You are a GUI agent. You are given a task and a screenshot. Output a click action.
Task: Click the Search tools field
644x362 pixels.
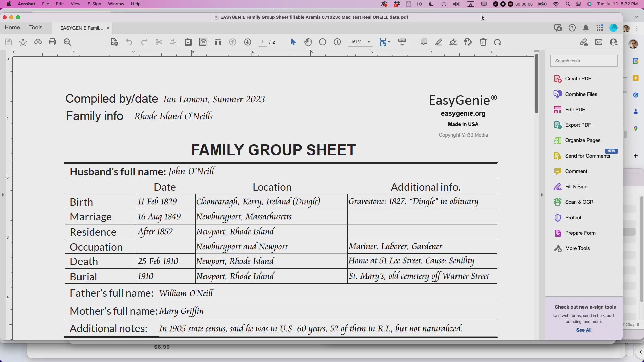click(584, 61)
